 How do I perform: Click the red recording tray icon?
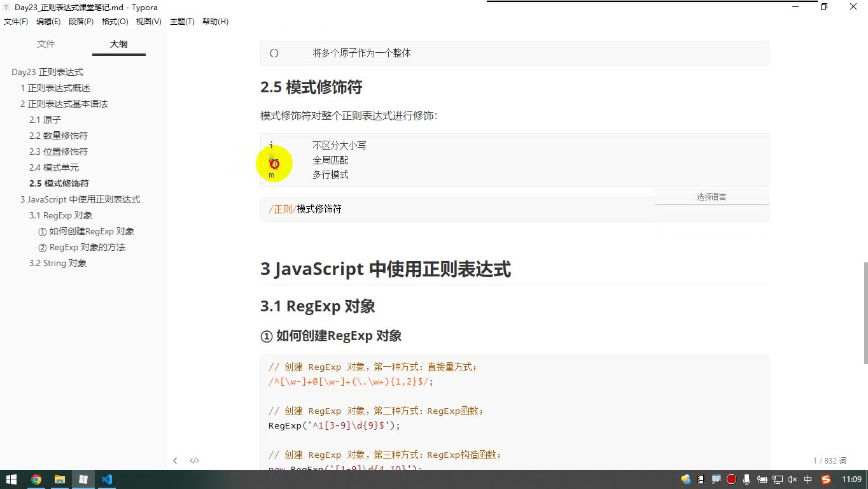pyautogui.click(x=731, y=479)
